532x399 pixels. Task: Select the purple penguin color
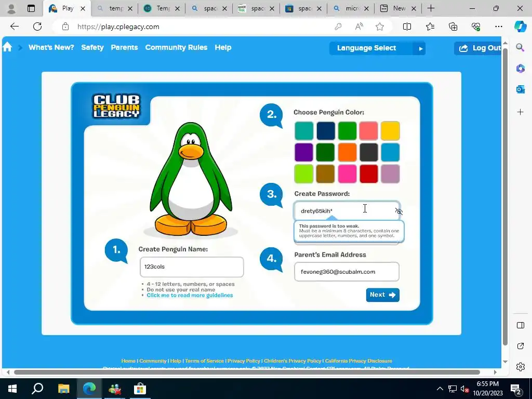click(x=303, y=152)
